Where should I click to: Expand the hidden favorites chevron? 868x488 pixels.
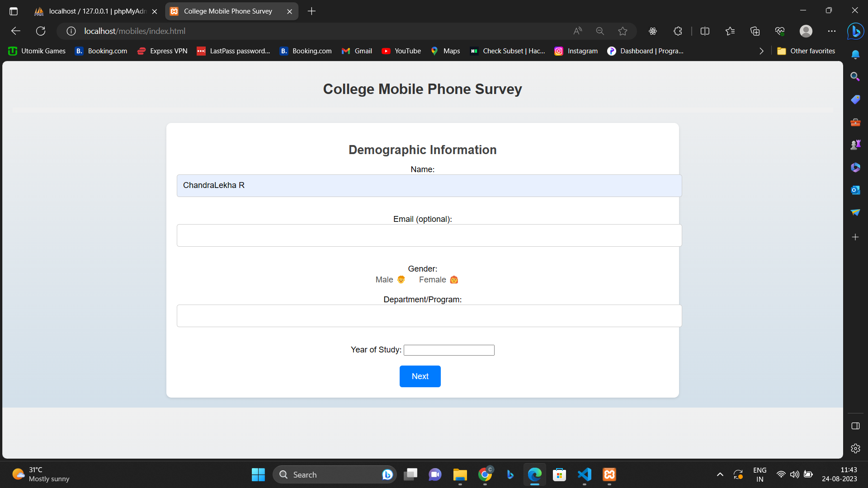click(761, 51)
